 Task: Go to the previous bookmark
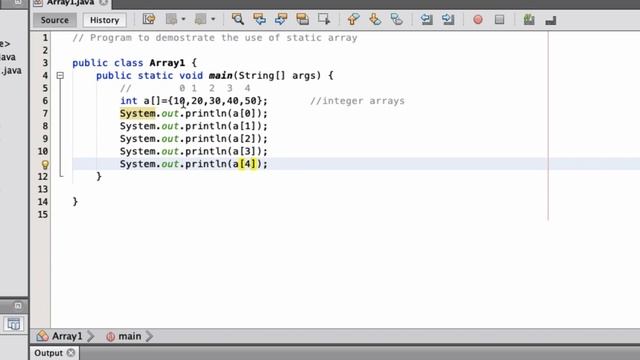(x=353, y=19)
